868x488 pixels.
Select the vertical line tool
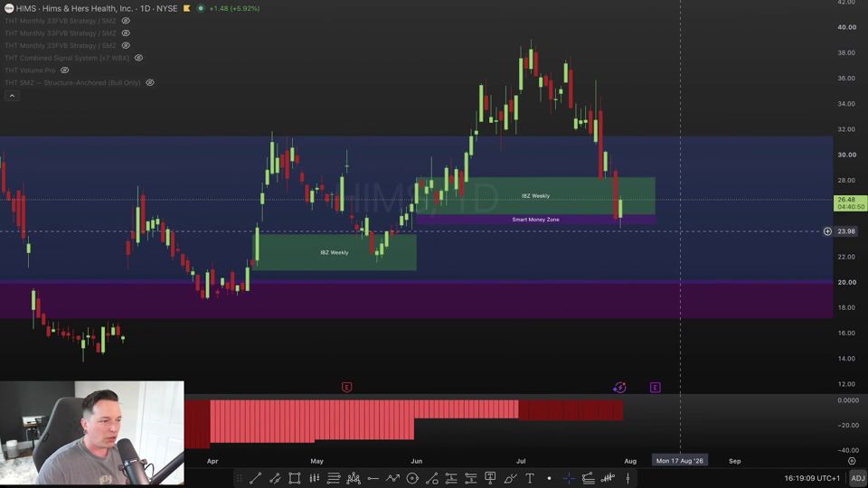[x=627, y=478]
